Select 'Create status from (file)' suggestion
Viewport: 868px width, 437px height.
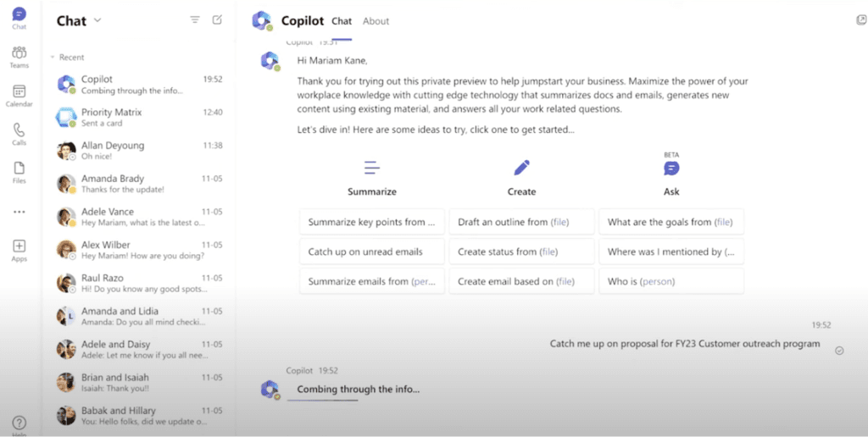[x=521, y=252]
